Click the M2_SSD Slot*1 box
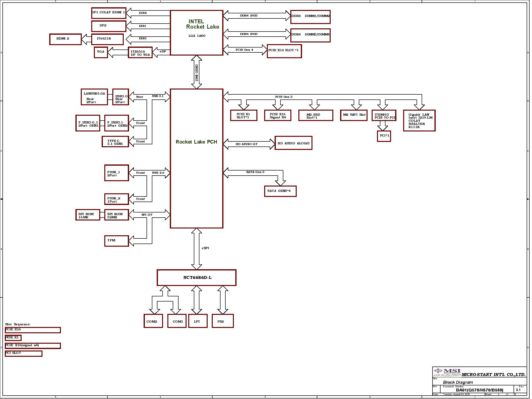This screenshot has width=532, height=399. (x=316, y=115)
